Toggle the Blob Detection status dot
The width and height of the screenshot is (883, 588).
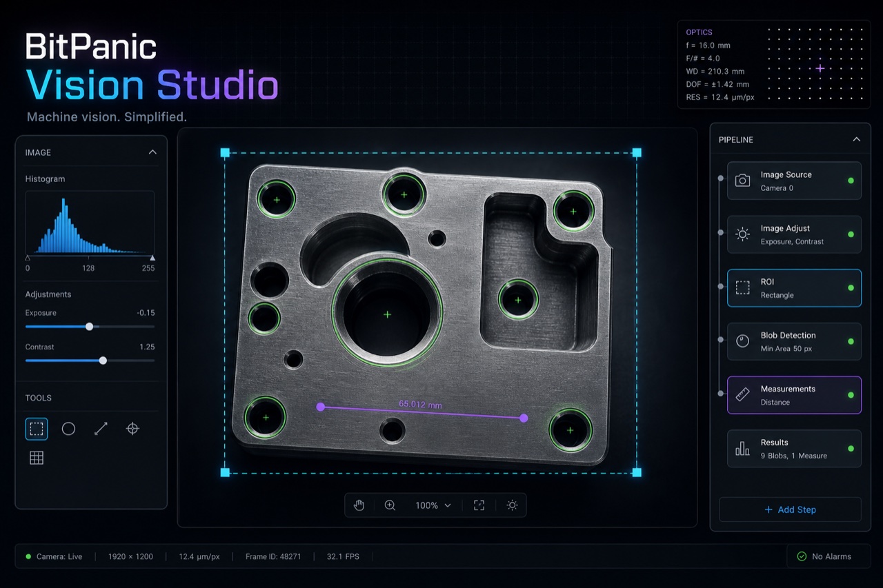(x=851, y=341)
